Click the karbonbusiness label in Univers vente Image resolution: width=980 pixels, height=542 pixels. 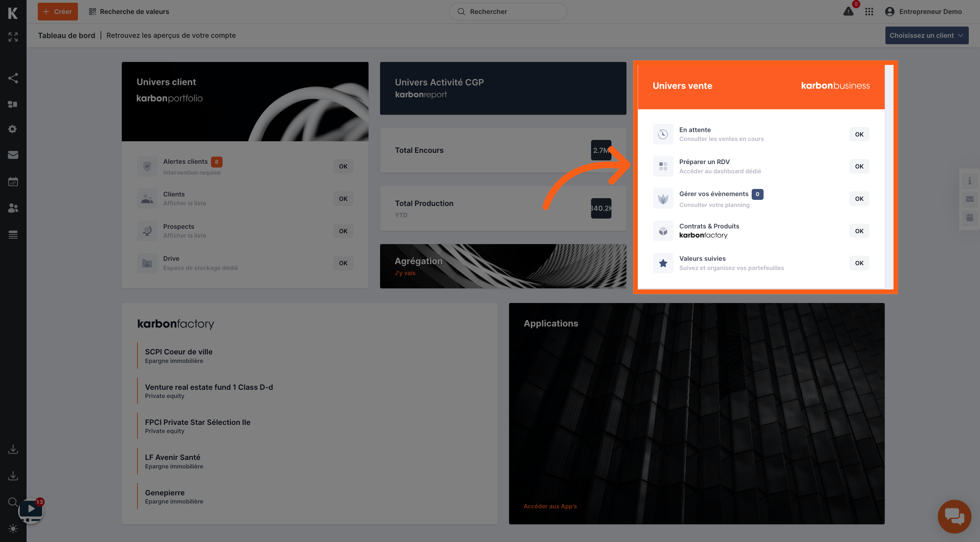point(835,86)
